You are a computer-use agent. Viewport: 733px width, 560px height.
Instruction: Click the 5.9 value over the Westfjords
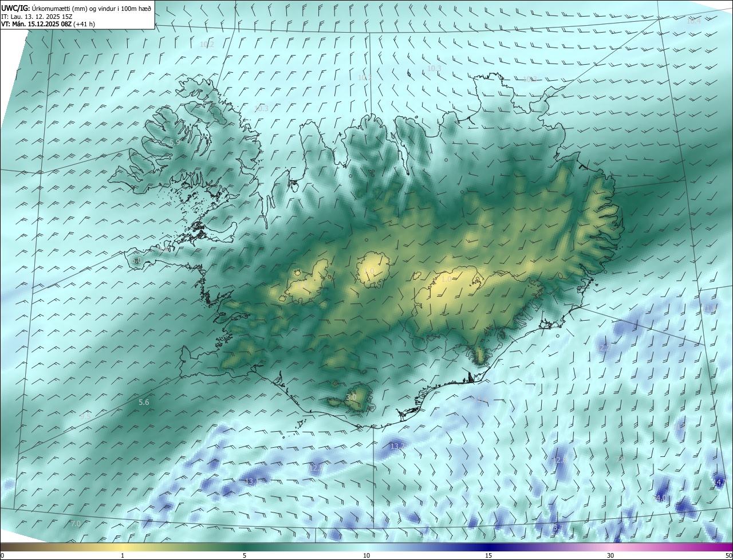point(175,141)
